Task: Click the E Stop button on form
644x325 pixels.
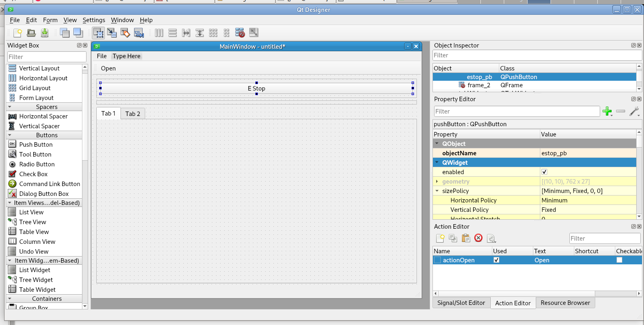Action: tap(256, 89)
